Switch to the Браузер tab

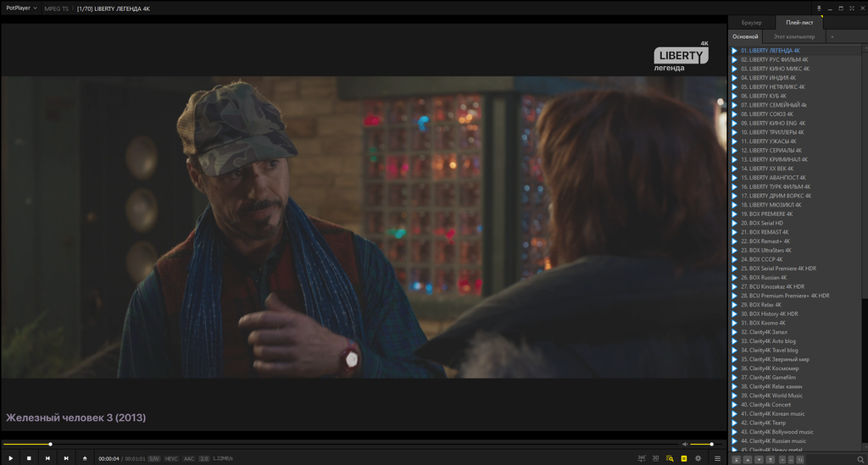tap(751, 23)
